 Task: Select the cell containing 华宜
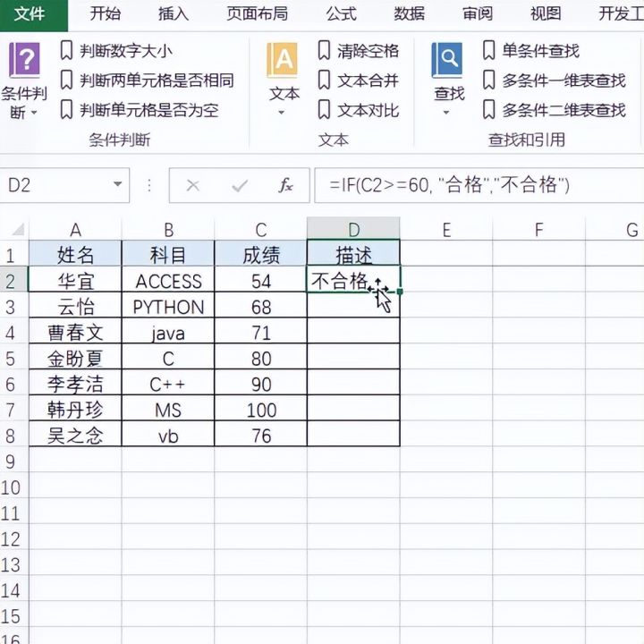click(75, 280)
